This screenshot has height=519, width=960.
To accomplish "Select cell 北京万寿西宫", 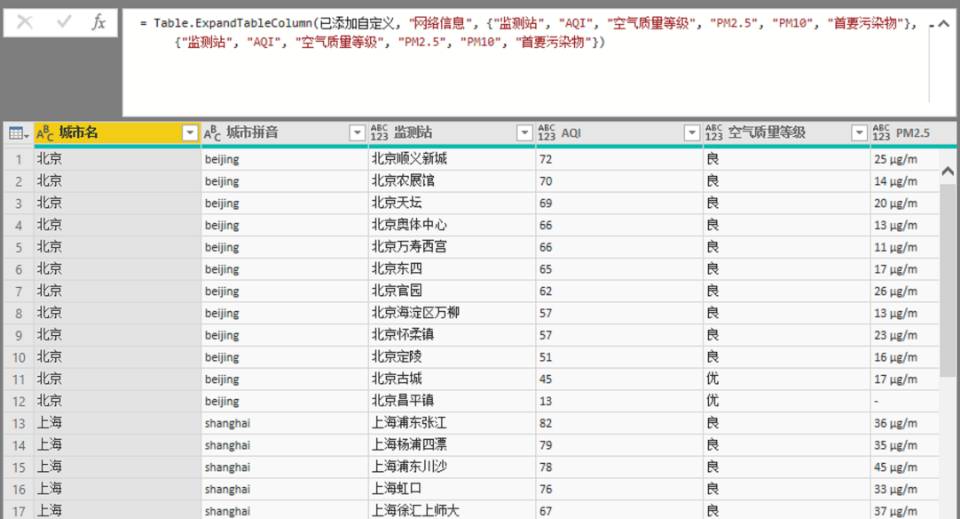I will tap(452, 247).
